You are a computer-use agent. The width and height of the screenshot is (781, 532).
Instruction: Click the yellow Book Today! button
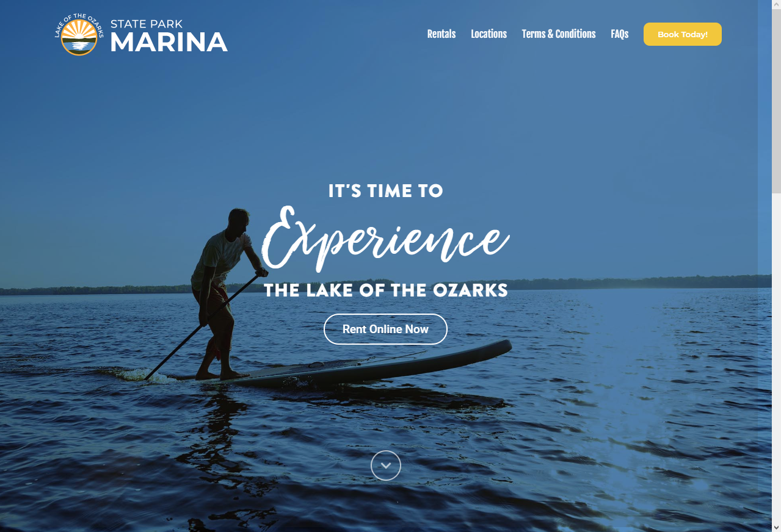point(683,34)
